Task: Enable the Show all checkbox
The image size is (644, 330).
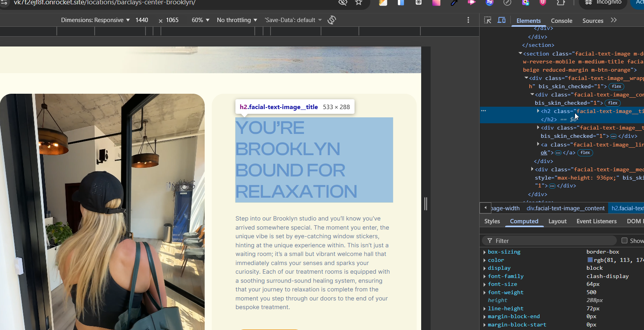Action: 624,241
